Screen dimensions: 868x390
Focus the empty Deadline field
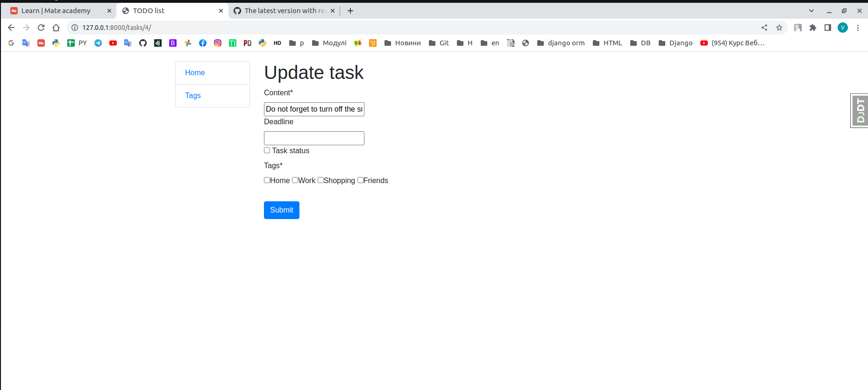314,138
